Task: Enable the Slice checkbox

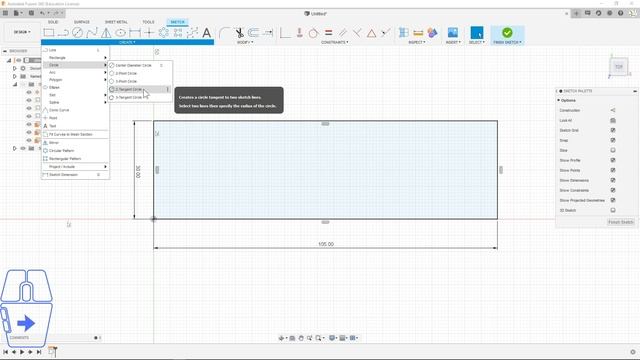Action: [x=613, y=150]
